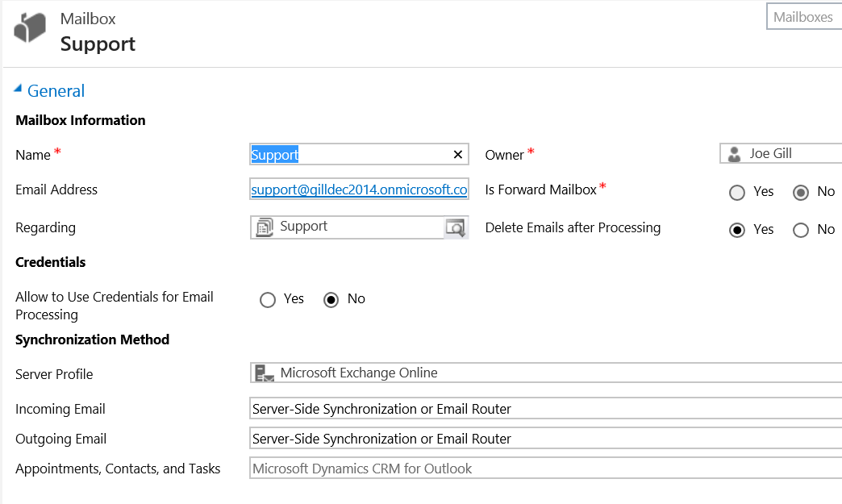Clear the Name field using the X icon

[x=456, y=154]
